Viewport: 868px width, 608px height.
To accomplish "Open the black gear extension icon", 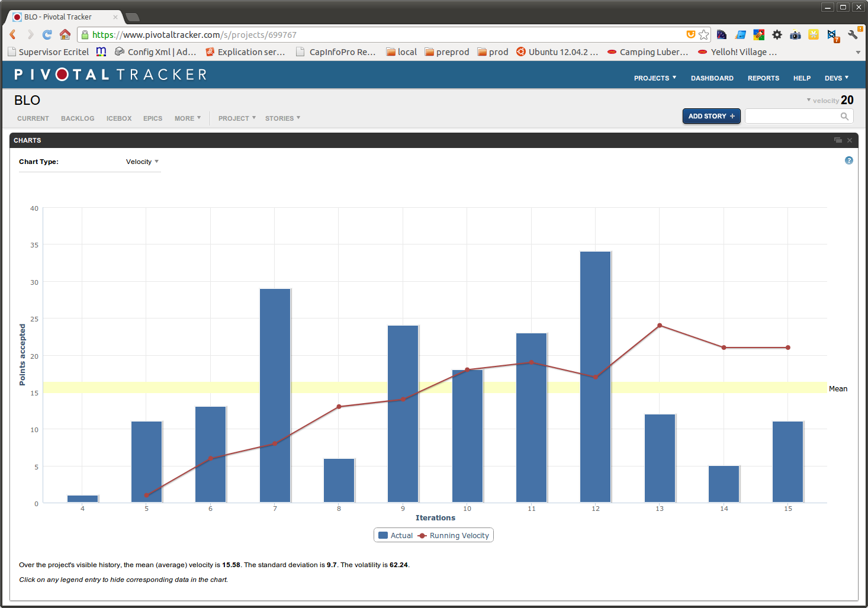I will [x=777, y=34].
